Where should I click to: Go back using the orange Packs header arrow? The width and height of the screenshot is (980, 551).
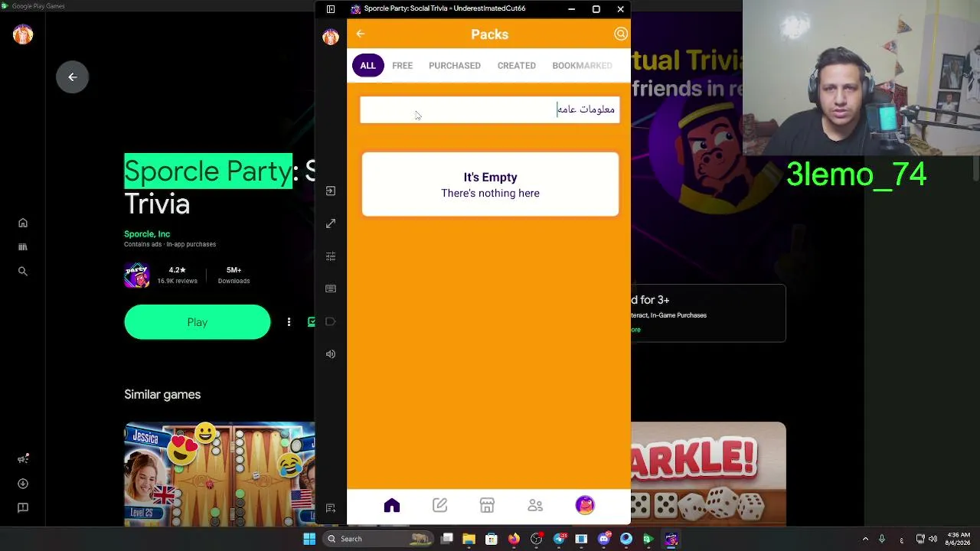click(x=360, y=34)
